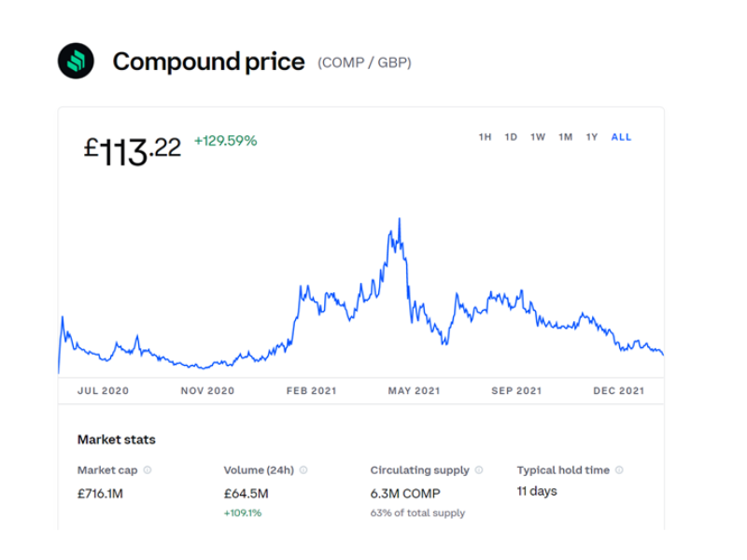Switch to the 1M chart view
This screenshot has height=560, width=747.
[565, 136]
